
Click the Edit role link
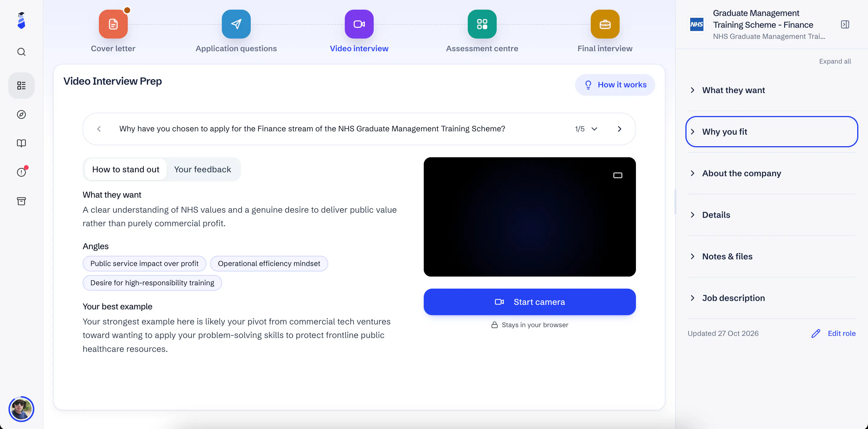tap(841, 333)
